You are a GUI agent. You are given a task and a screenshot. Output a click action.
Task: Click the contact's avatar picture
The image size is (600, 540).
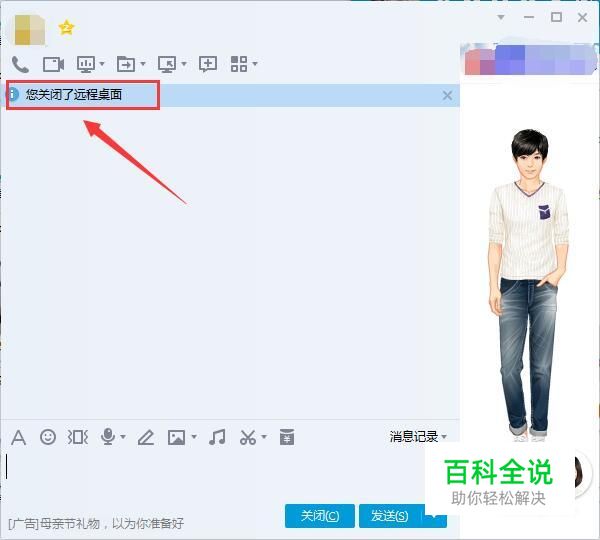(30, 29)
